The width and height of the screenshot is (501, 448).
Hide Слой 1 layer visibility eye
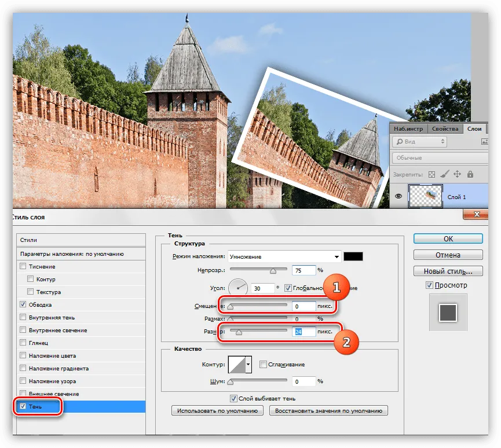point(398,196)
